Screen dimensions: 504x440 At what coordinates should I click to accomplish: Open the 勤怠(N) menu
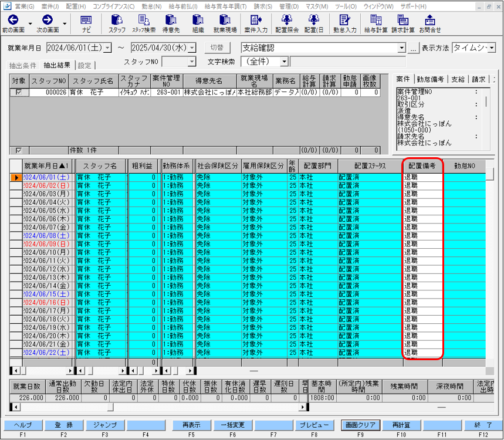tap(151, 6)
